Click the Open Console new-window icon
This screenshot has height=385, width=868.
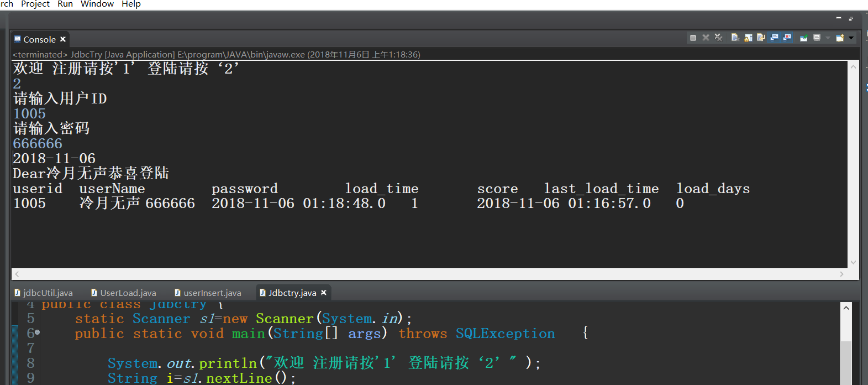click(840, 38)
